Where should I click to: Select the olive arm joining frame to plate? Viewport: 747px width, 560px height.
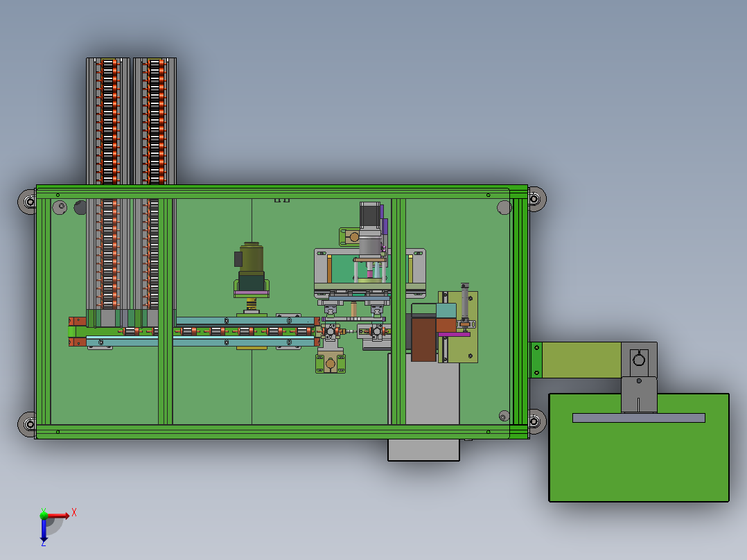click(581, 360)
